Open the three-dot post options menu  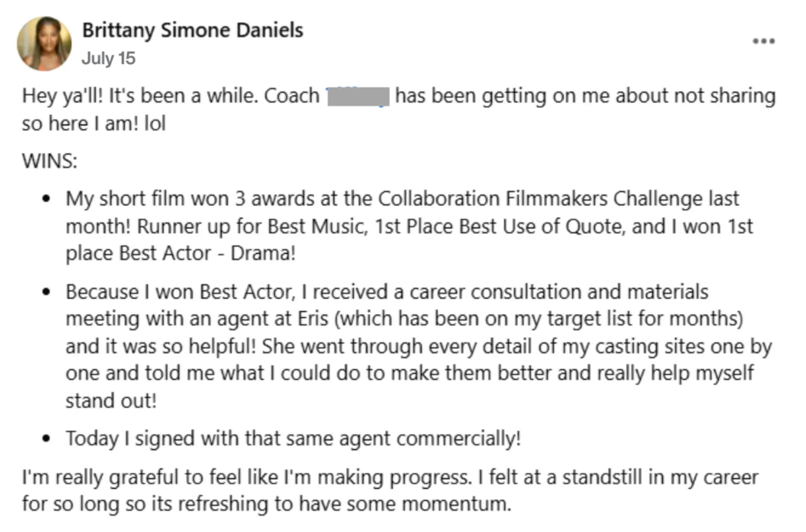(763, 41)
